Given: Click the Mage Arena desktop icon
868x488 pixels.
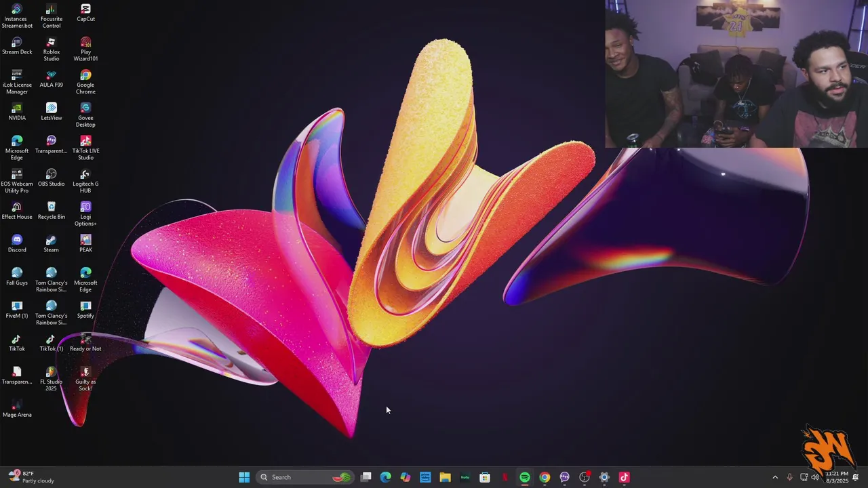Looking at the screenshot, I should [x=17, y=409].
